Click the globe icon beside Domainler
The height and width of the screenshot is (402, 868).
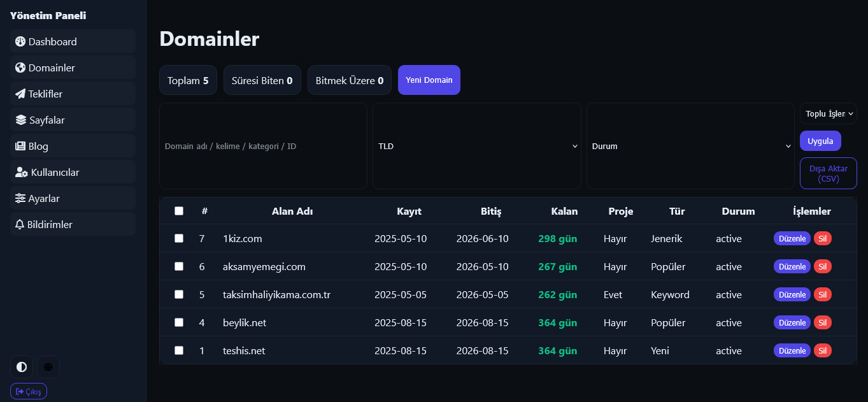click(20, 68)
